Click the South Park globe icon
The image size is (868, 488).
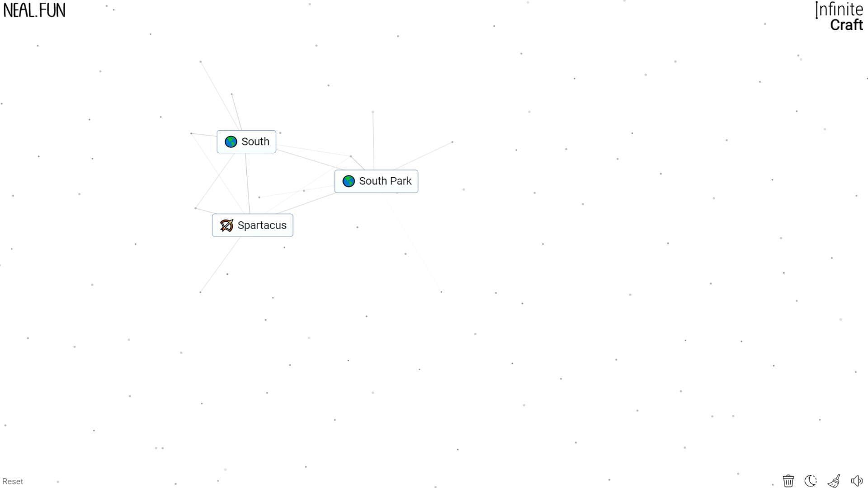click(349, 181)
